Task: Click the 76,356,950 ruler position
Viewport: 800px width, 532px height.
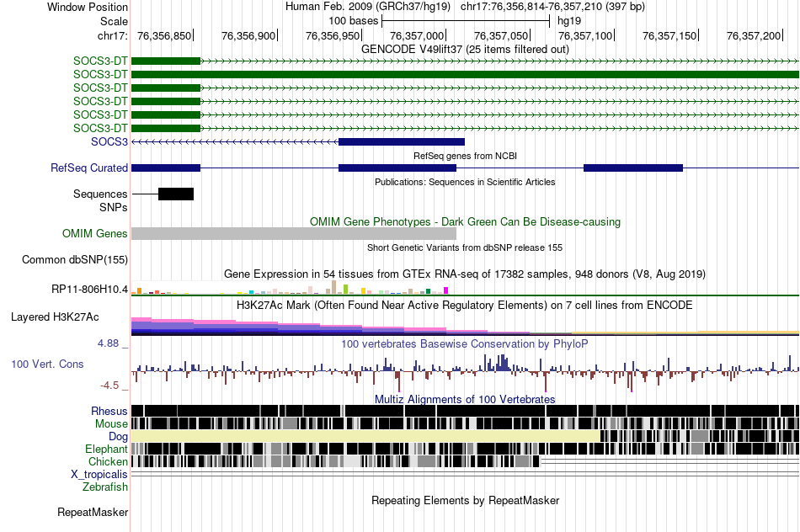Action: pyautogui.click(x=333, y=35)
